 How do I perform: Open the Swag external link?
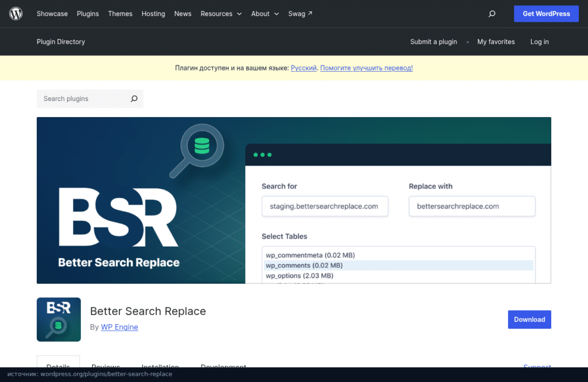coord(300,14)
